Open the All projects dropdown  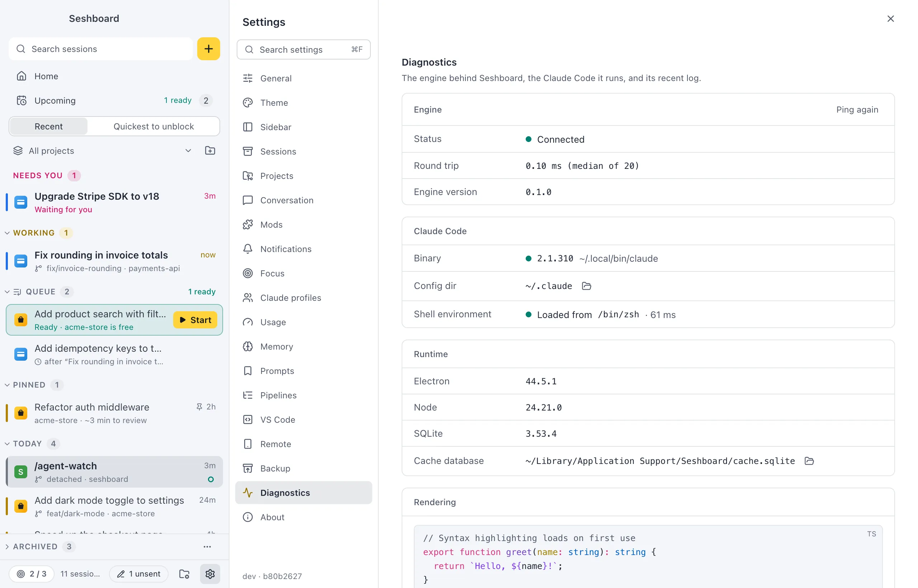click(102, 151)
